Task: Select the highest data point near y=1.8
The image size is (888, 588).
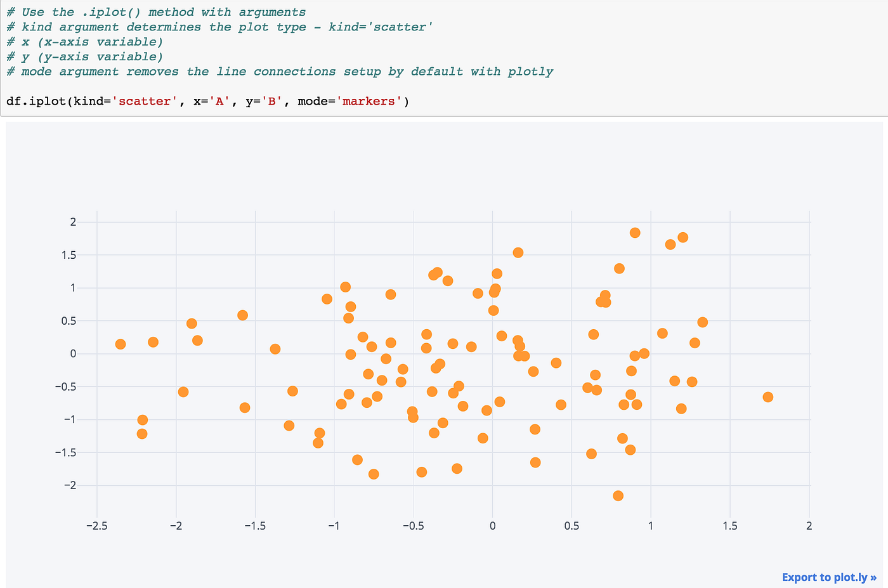Action: 635,232
